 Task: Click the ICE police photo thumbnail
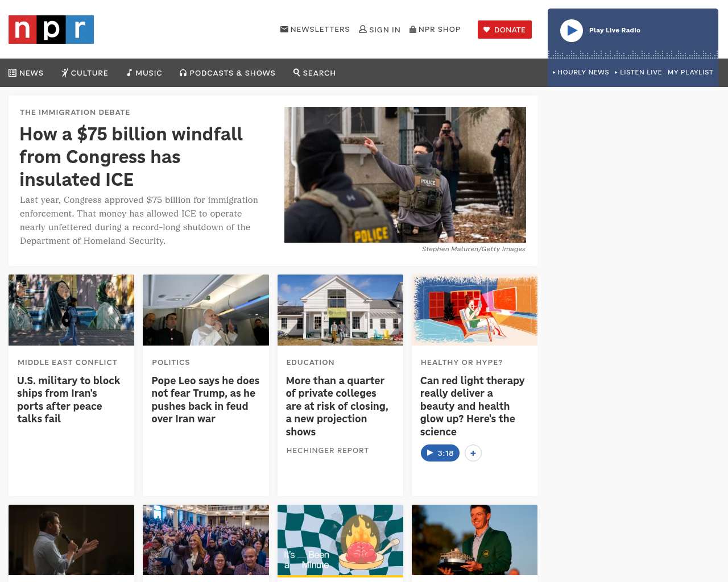tap(405, 174)
